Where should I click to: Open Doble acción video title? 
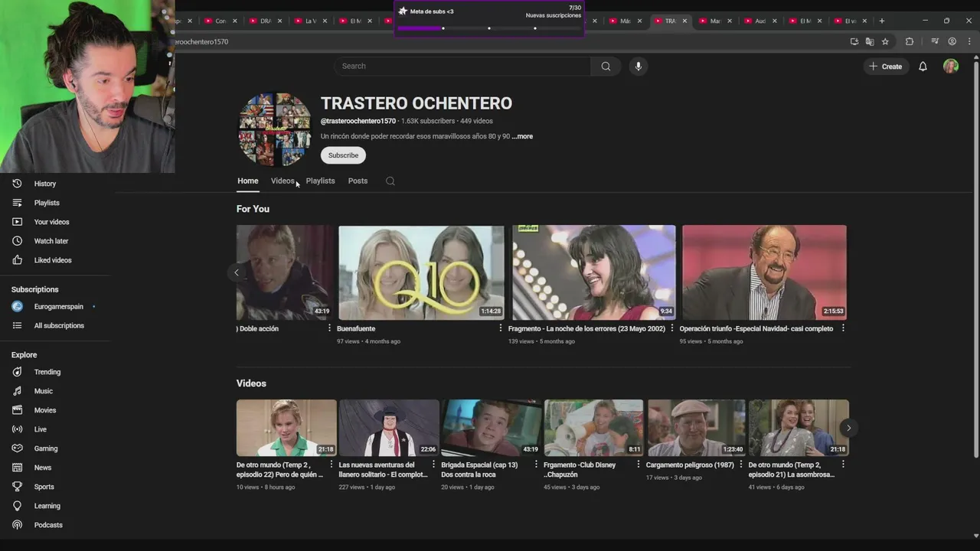(259, 329)
